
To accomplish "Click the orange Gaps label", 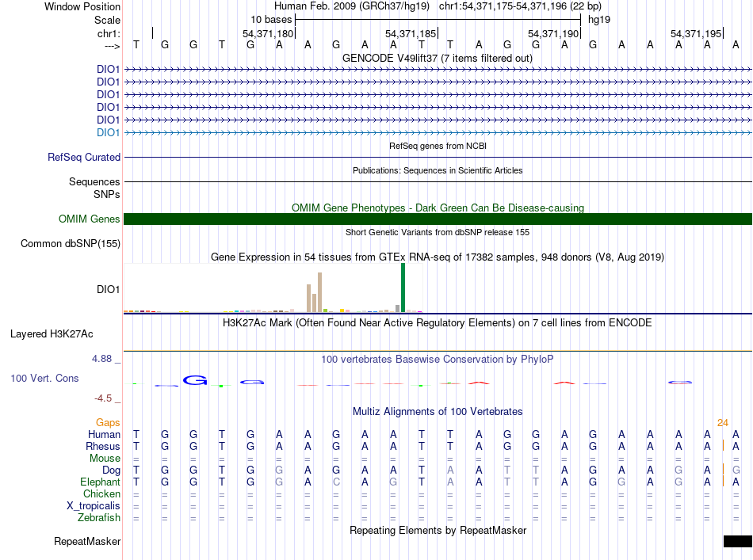I will pyautogui.click(x=108, y=423).
